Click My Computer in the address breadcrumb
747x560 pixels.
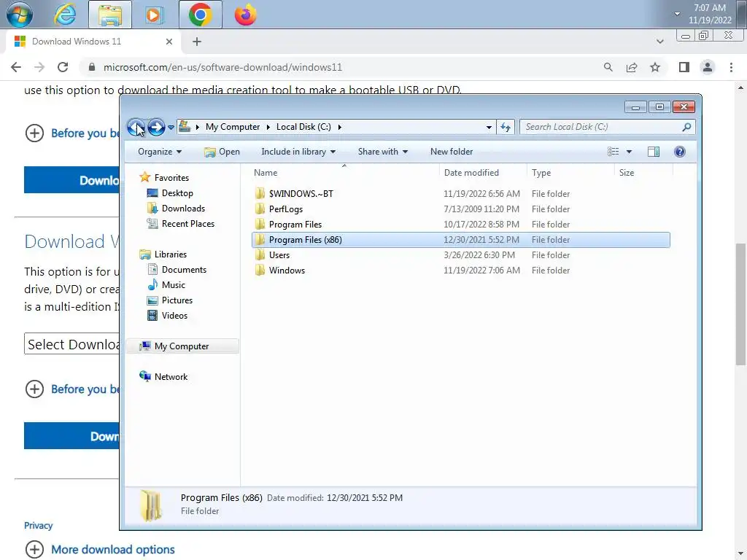click(233, 127)
